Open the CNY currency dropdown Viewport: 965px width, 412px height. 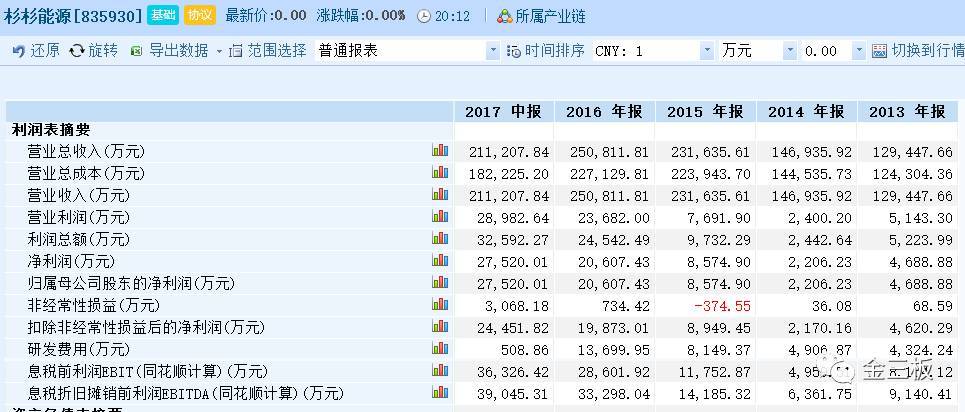[x=707, y=51]
